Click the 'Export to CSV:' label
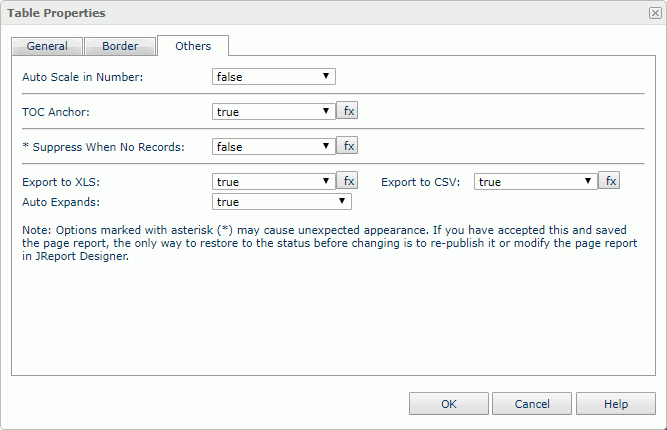667x430 pixels. (x=420, y=182)
